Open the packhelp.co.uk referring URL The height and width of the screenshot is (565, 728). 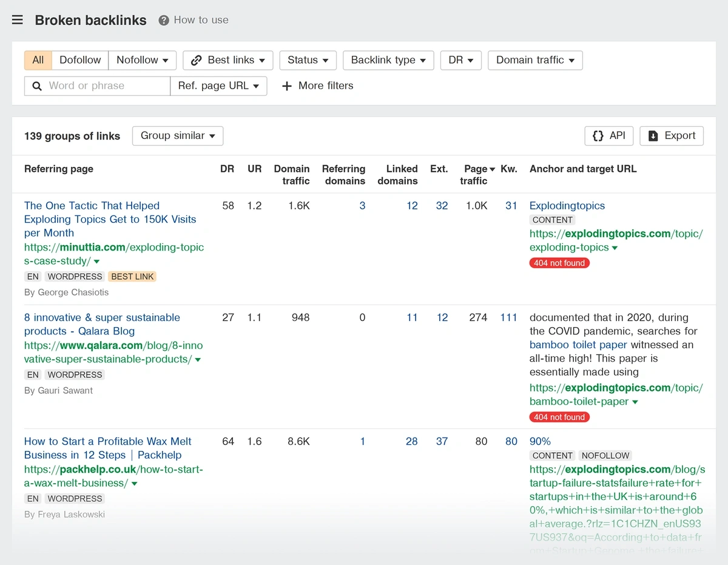[x=113, y=476]
